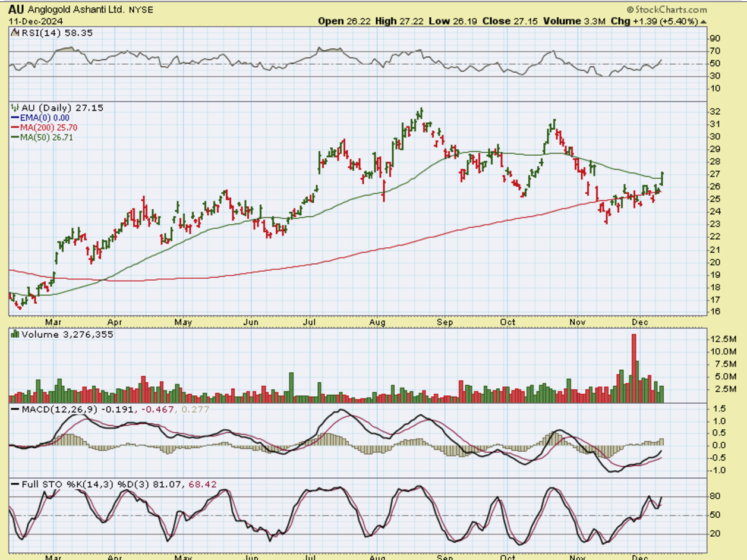
Task: Click the MACD(12,26,9) legend label
Action: click(61, 409)
